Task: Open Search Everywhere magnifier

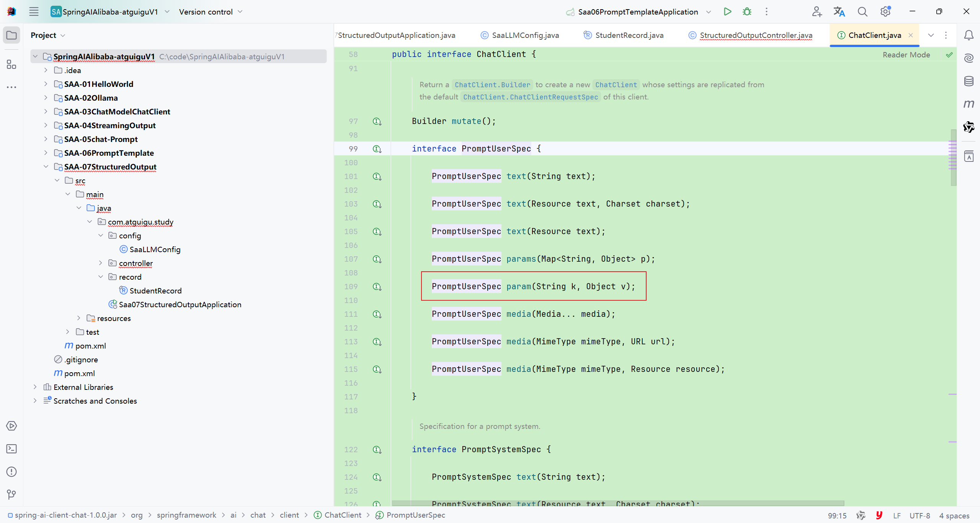Action: [862, 11]
